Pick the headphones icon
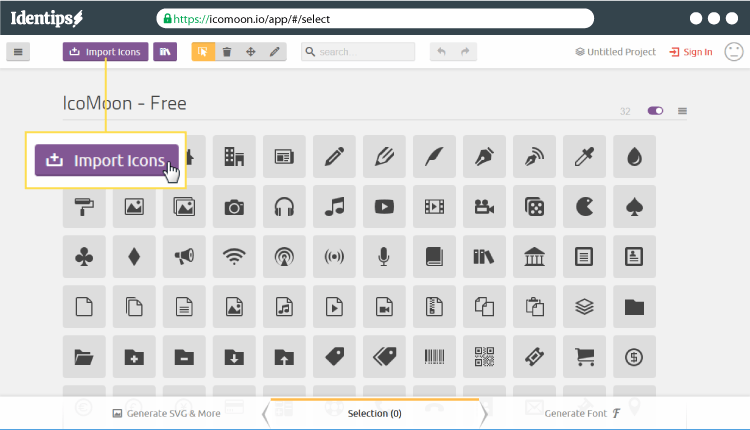 point(284,207)
